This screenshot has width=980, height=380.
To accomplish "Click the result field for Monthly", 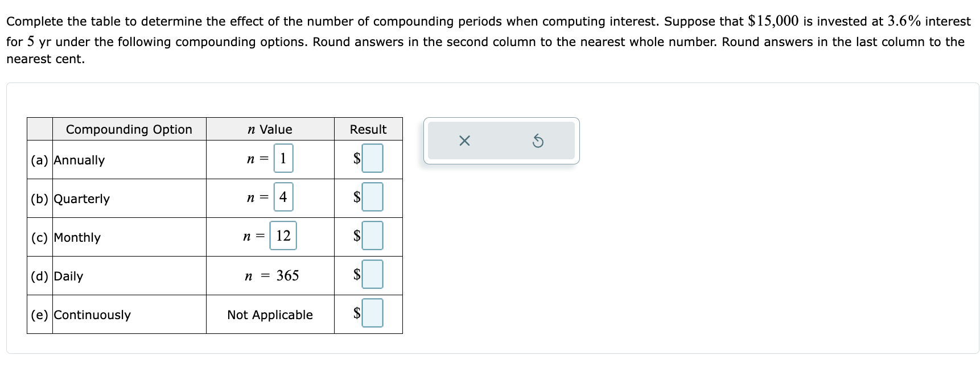I will [x=372, y=236].
